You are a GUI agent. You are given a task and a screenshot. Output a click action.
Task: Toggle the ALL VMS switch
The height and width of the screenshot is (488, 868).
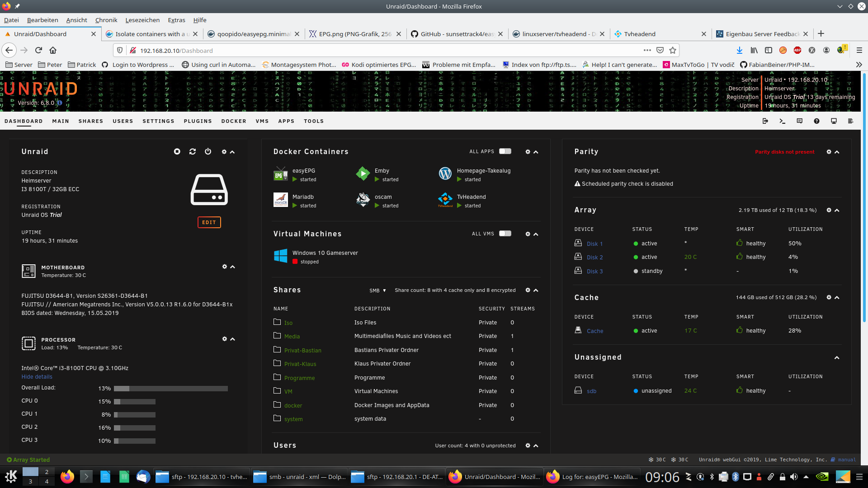[x=505, y=234]
